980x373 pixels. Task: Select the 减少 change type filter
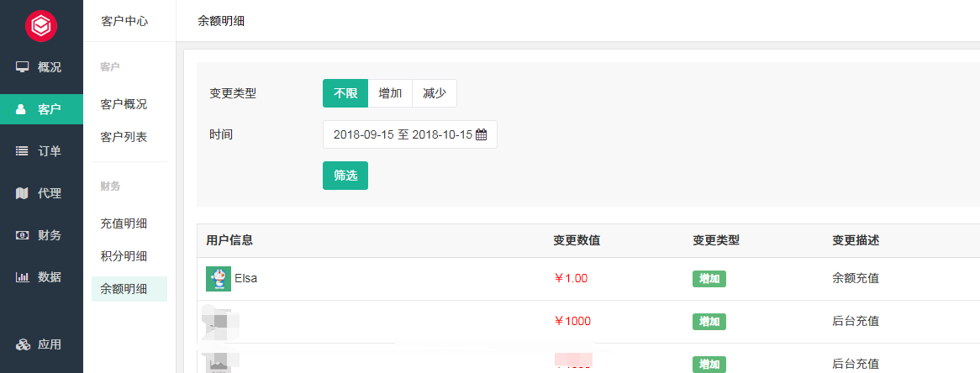435,94
